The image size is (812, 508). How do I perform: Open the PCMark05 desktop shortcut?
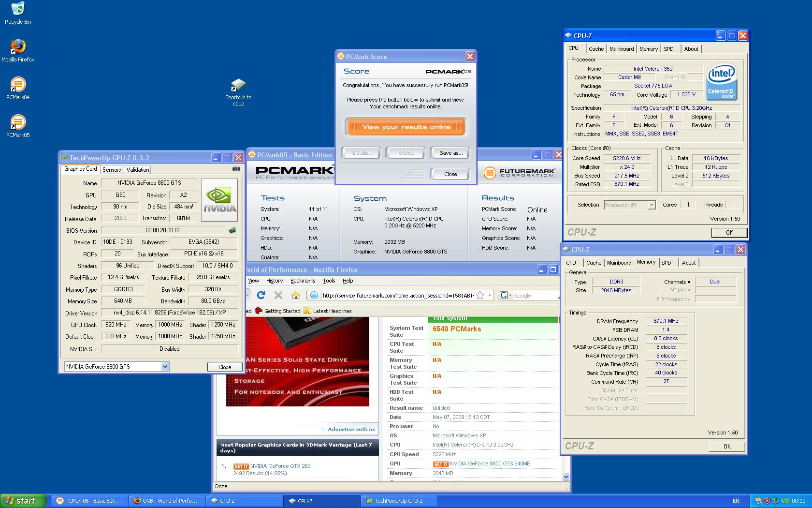[x=18, y=126]
